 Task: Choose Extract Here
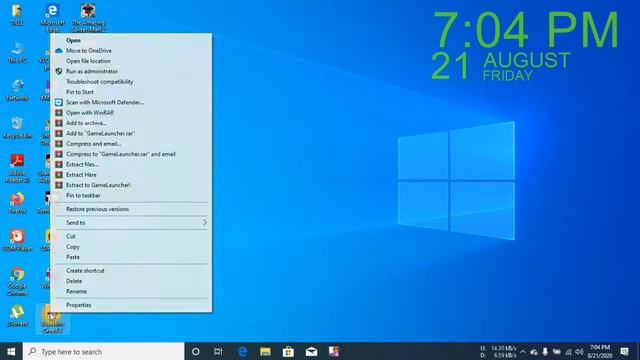[x=131, y=175]
